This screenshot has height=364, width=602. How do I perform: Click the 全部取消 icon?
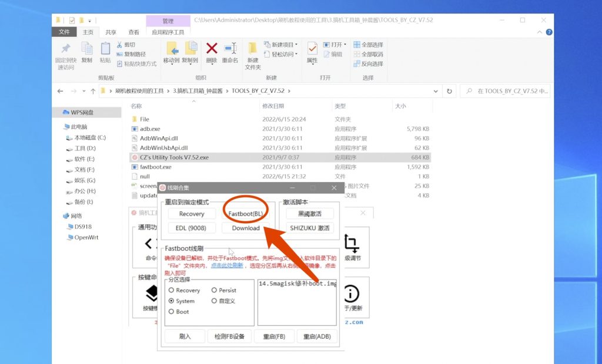pyautogui.click(x=357, y=54)
